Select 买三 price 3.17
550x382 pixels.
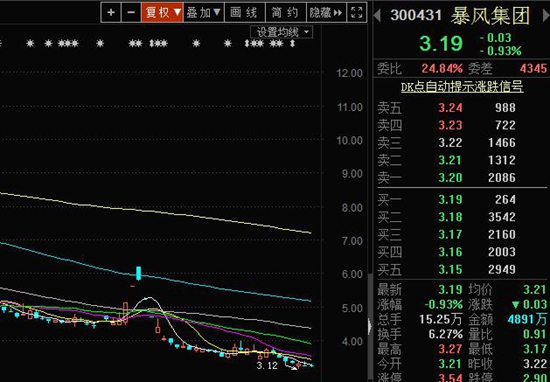450,235
